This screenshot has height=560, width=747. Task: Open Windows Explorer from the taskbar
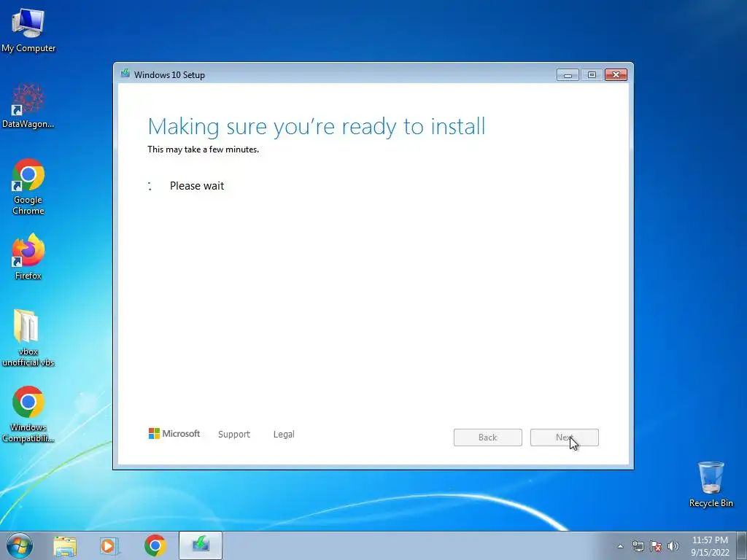(x=65, y=545)
